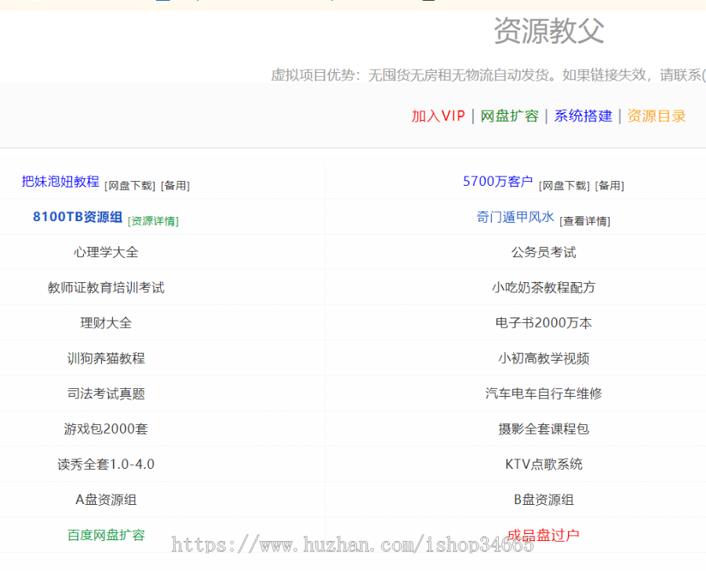Select 理财大全 entry
The image size is (706, 588).
(106, 323)
